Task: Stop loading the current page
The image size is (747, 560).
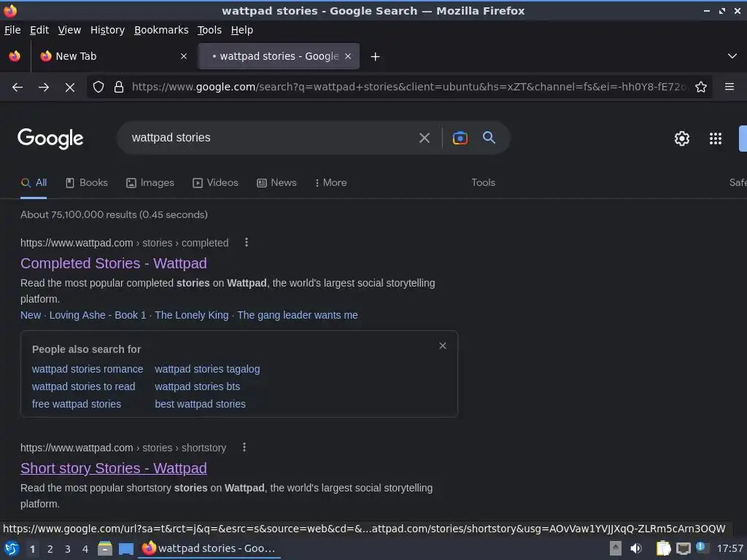Action: click(70, 87)
